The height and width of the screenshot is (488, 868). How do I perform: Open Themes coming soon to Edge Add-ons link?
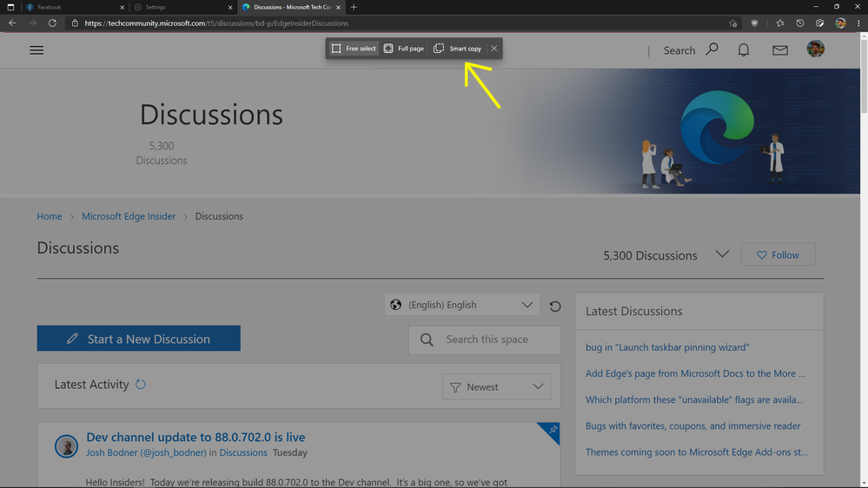point(696,452)
